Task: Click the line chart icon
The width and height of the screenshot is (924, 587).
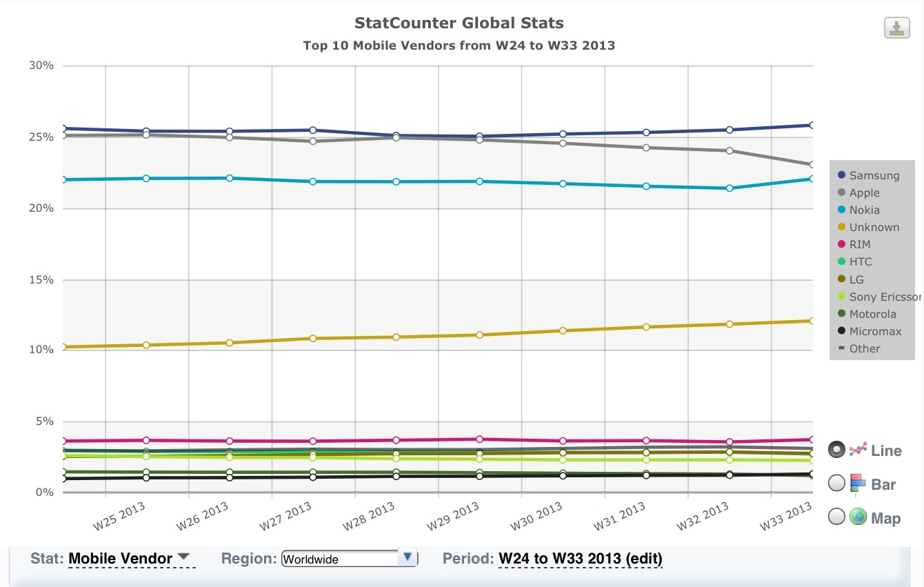Action: 857,450
